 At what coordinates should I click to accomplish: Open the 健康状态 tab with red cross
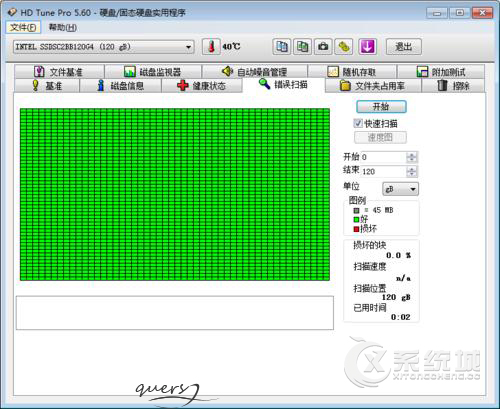point(201,86)
